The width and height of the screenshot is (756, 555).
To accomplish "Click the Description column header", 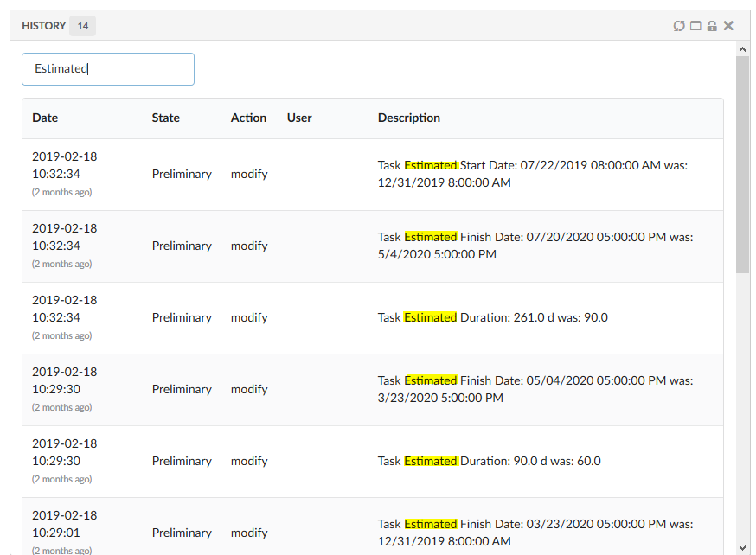I will click(x=409, y=118).
